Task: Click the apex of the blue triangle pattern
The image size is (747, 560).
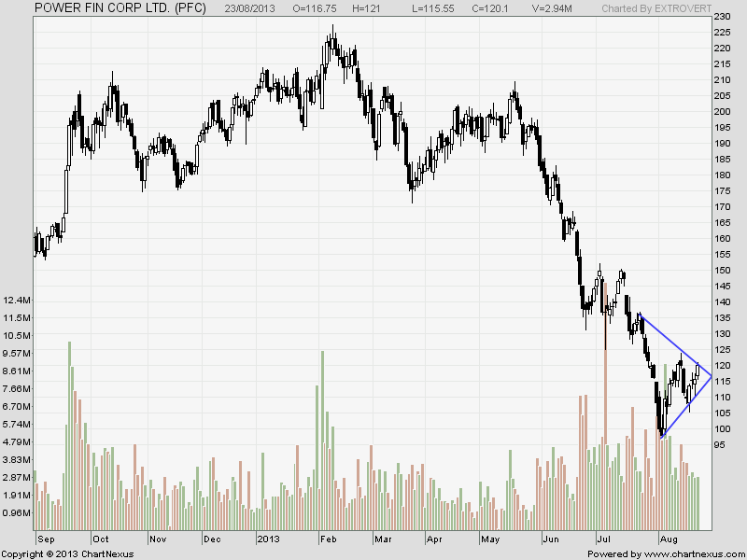Action: tap(712, 376)
